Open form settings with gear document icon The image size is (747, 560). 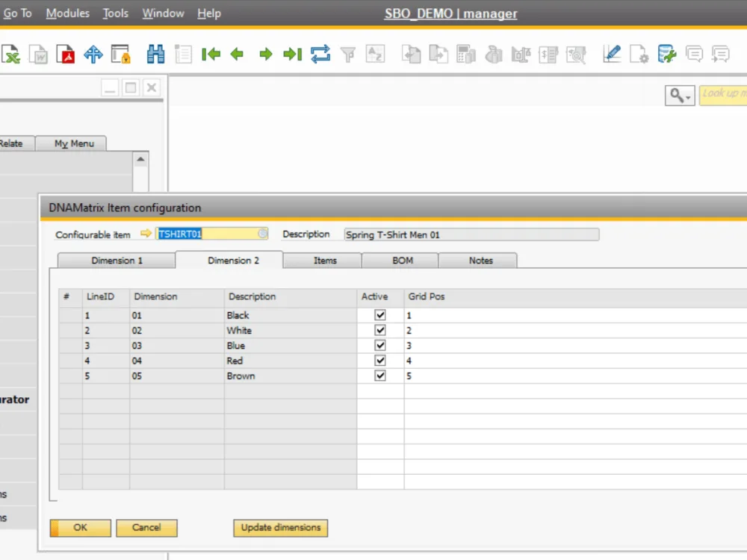pyautogui.click(x=639, y=54)
